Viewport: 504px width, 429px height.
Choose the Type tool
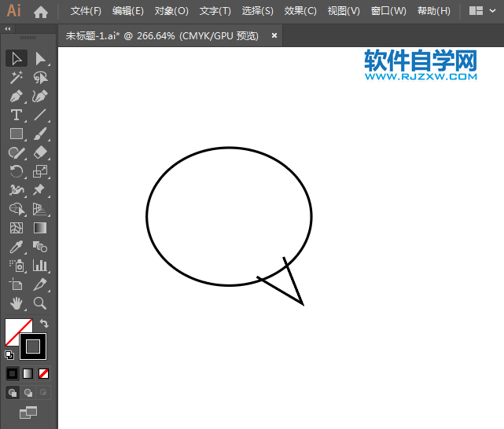pos(17,115)
